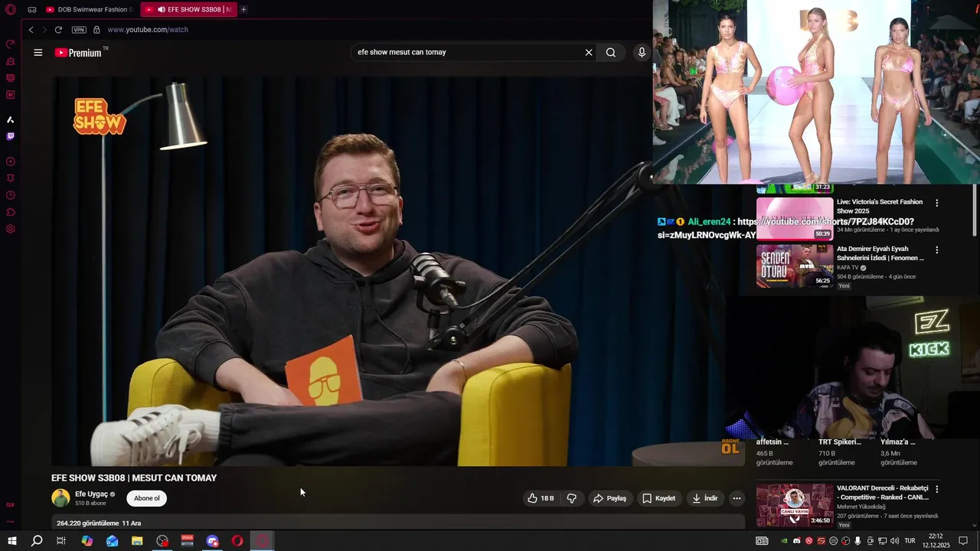This screenshot has width=980, height=551.
Task: Open Twitch panel in Opera sidebar
Action: pos(11,137)
